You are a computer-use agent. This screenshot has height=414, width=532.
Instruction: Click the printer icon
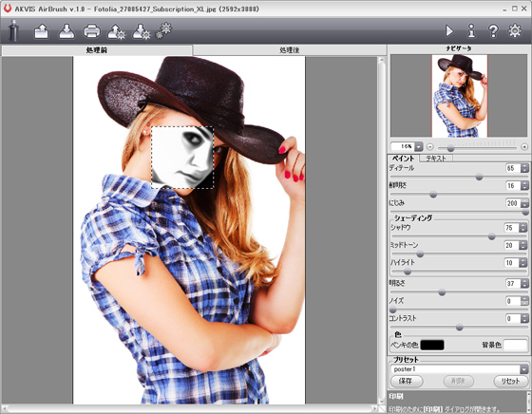92,31
